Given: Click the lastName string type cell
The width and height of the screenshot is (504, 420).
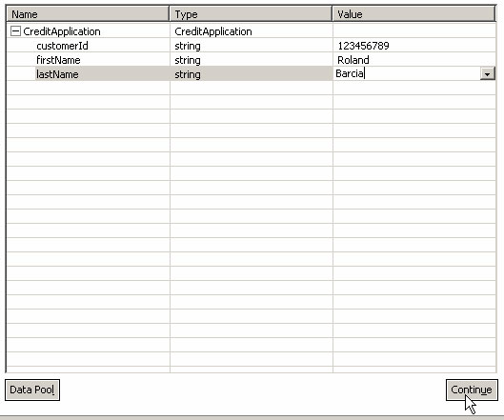Looking at the screenshot, I should tap(252, 74).
